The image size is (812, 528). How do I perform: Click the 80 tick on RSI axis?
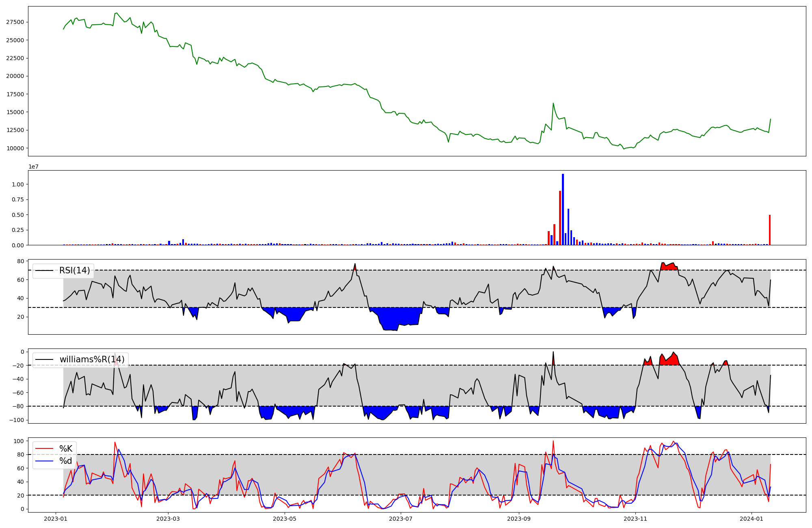pyautogui.click(x=20, y=261)
